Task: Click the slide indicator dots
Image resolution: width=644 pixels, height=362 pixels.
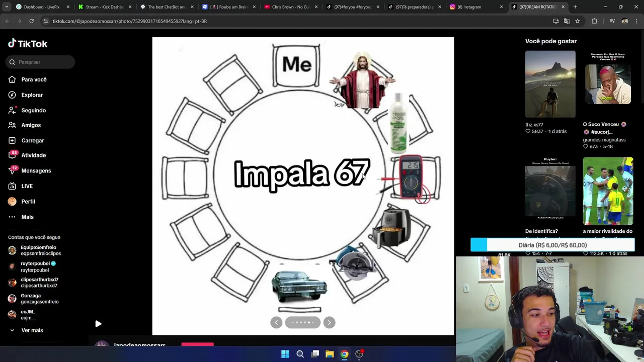Action: [302, 322]
